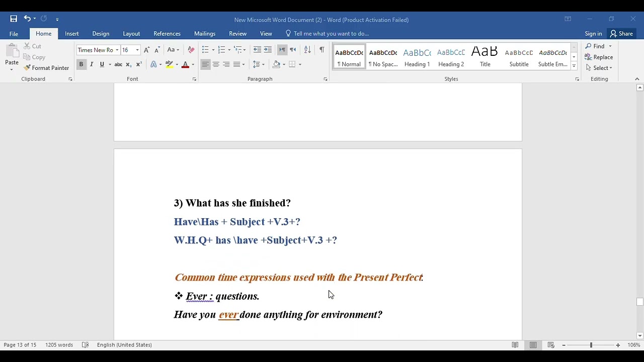644x362 pixels.
Task: Apply numbered list formatting
Action: (x=221, y=50)
